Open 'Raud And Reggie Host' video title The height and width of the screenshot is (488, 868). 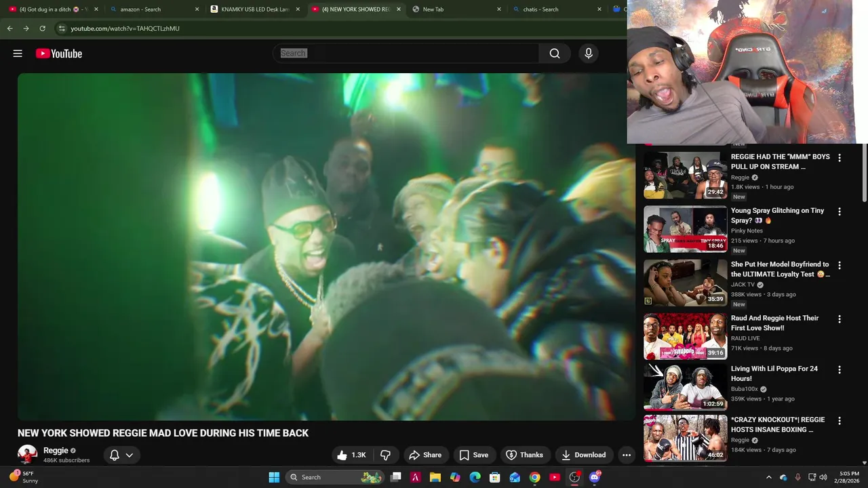774,323
